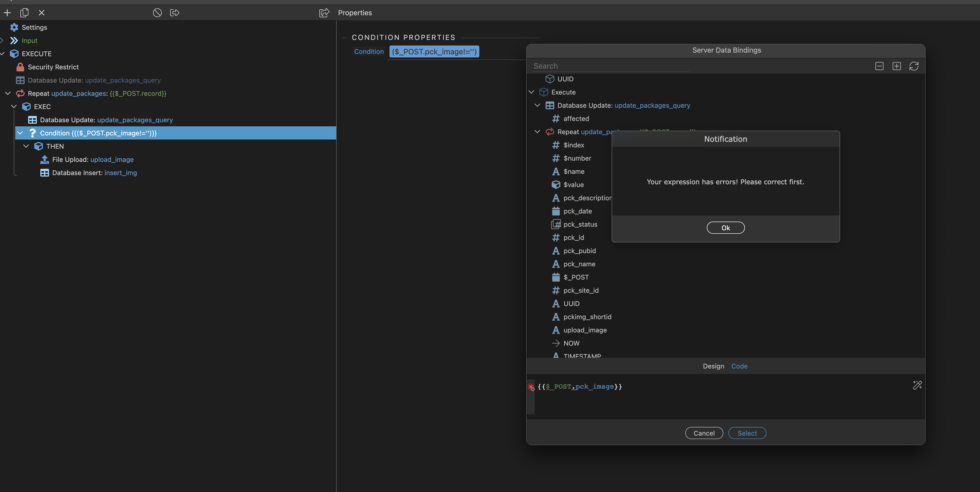Click the NOW arrow icon
Screen dimensions: 980x492
click(x=556, y=343)
